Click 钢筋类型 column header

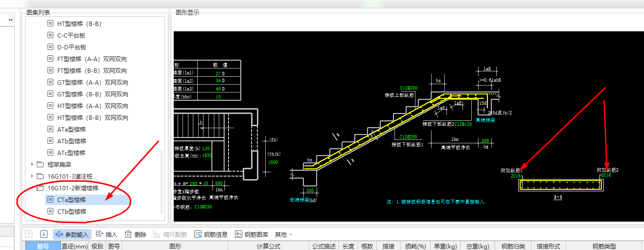[x=604, y=247]
